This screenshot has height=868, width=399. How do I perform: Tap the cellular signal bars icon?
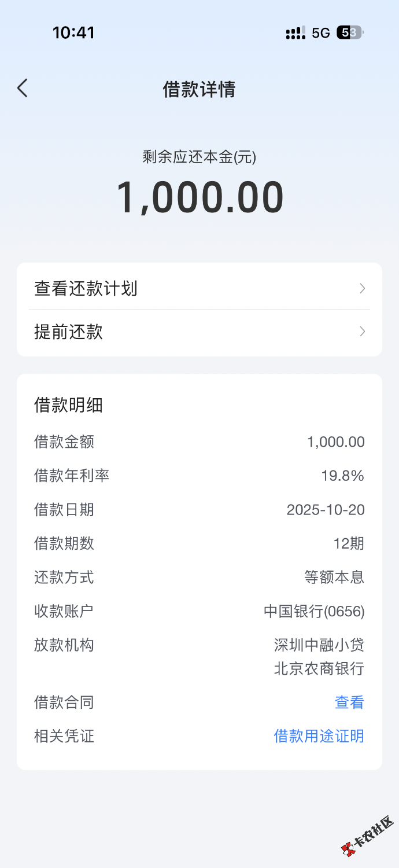(x=295, y=33)
